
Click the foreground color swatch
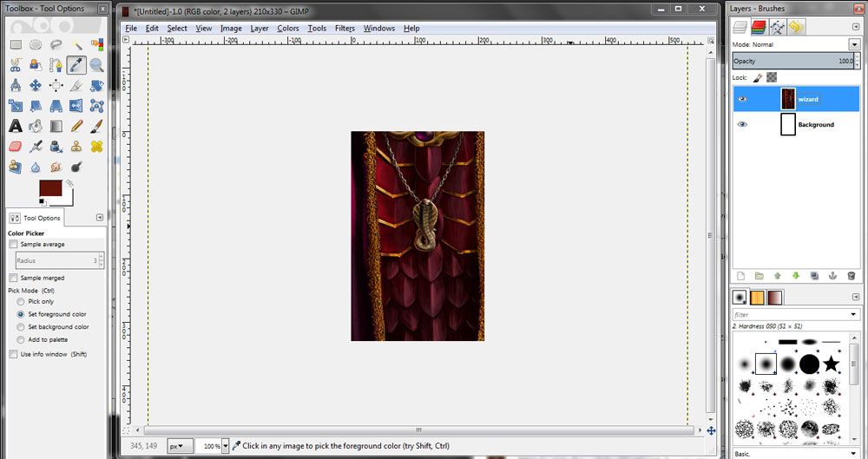[x=50, y=188]
